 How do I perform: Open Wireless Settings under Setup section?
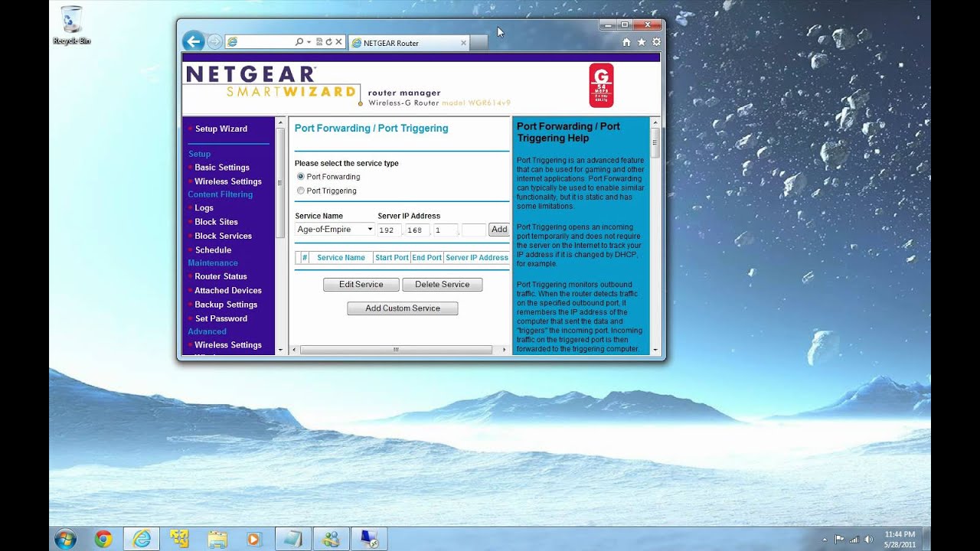pyautogui.click(x=228, y=181)
